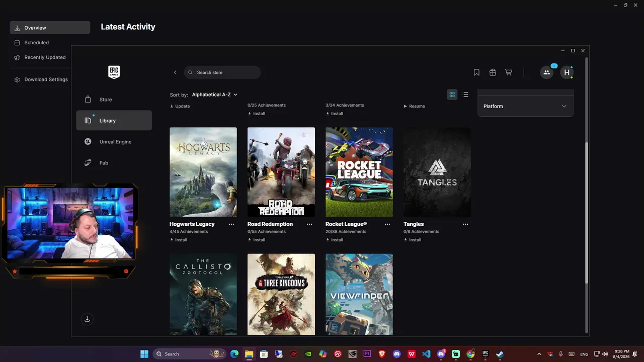Click the Rocket League cover art

359,172
